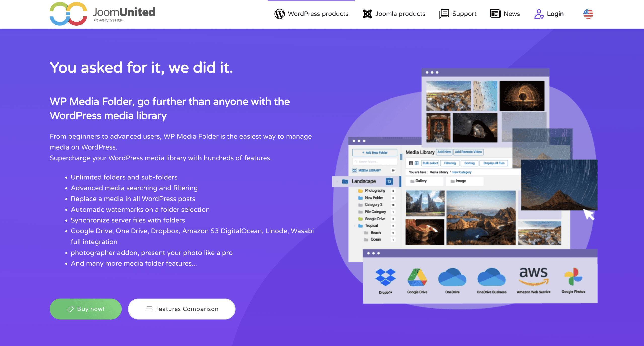Viewport: 644px width, 346px height.
Task: Select the Category 2 folder
Action: [x=373, y=205]
